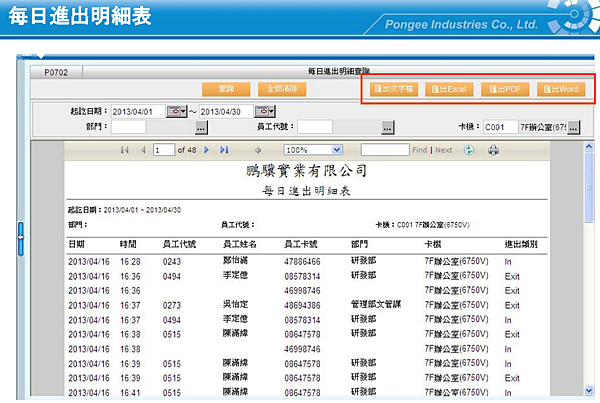Focus the end date field 2013/04/30

226,112
